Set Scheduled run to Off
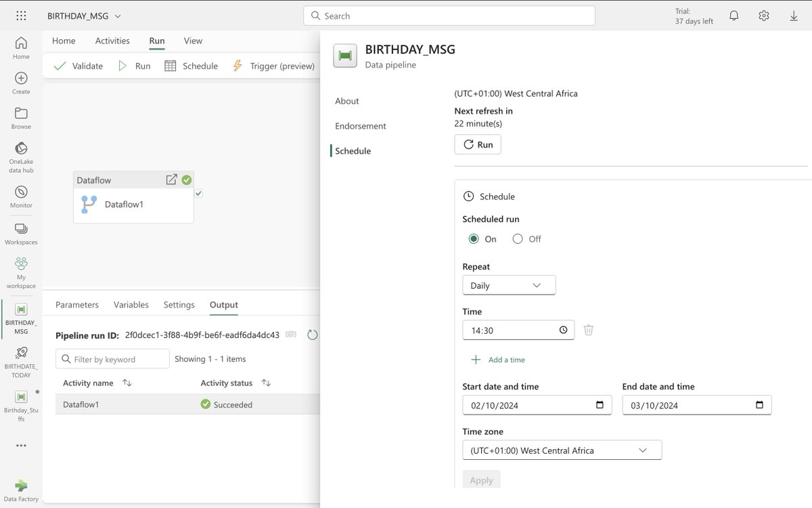This screenshot has width=812, height=508. coord(518,238)
